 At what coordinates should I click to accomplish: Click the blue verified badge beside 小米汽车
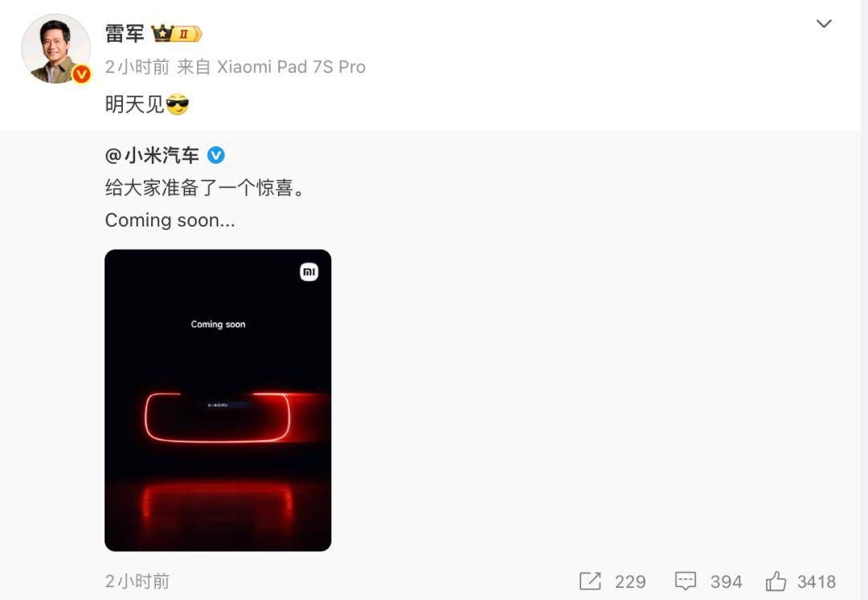point(216,155)
